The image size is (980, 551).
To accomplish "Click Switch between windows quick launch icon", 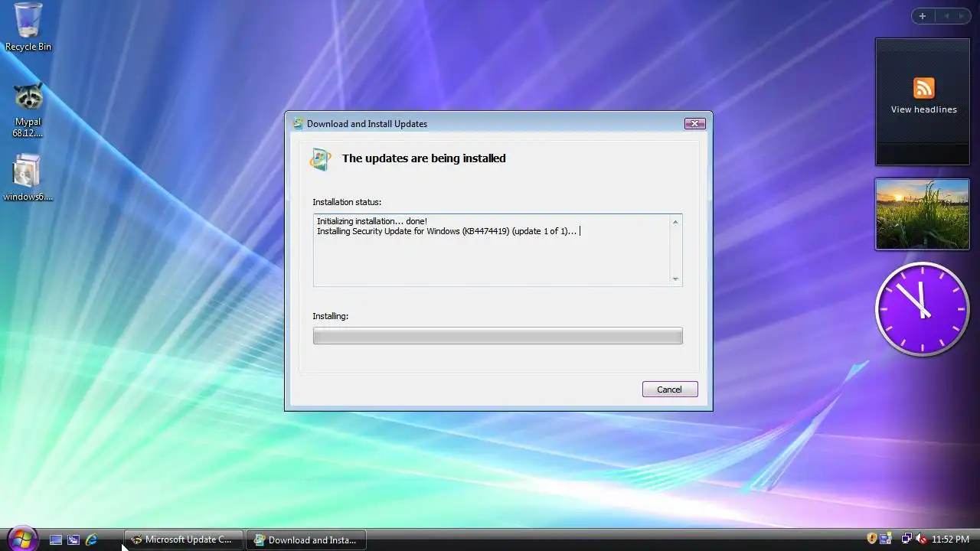I will tap(73, 540).
